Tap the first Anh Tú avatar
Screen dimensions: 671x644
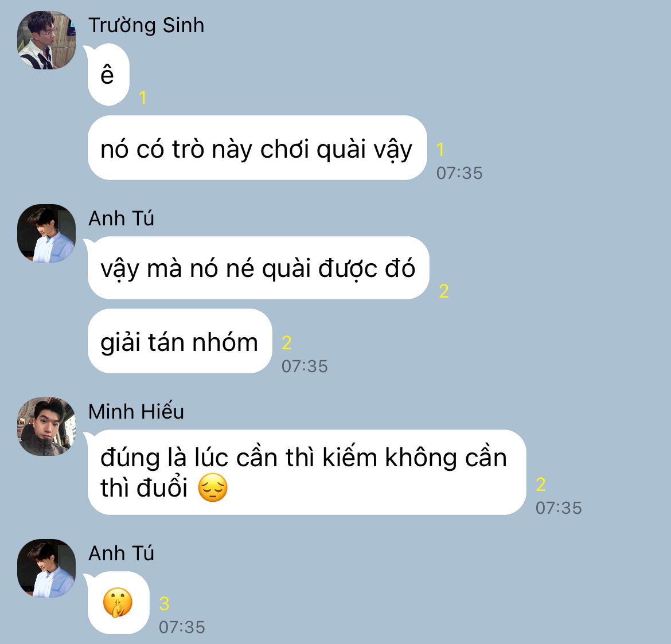click(46, 233)
